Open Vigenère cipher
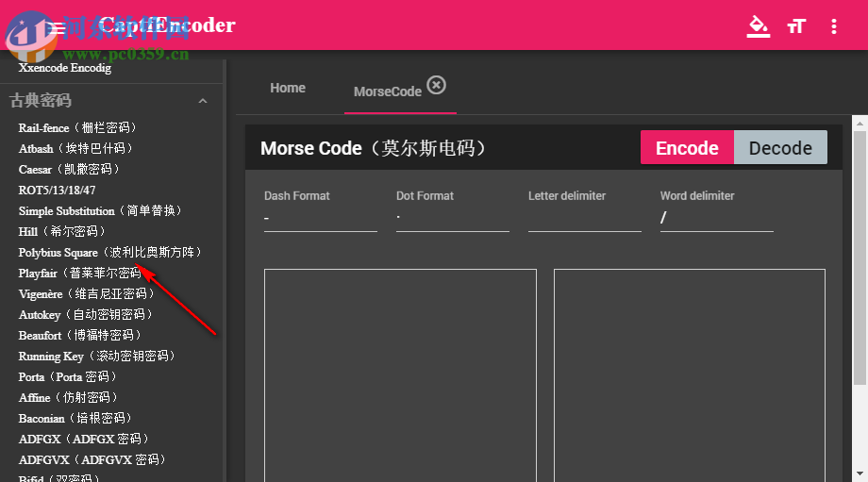The height and width of the screenshot is (482, 868). 86,294
